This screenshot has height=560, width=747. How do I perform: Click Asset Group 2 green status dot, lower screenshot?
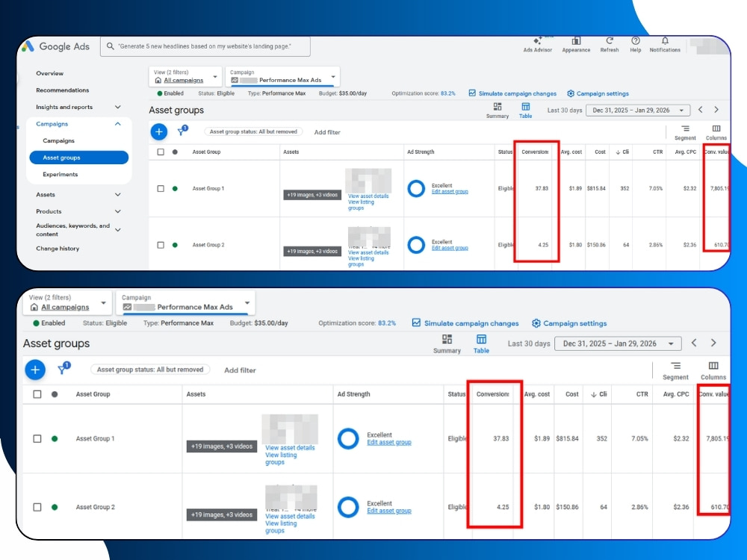coord(55,507)
